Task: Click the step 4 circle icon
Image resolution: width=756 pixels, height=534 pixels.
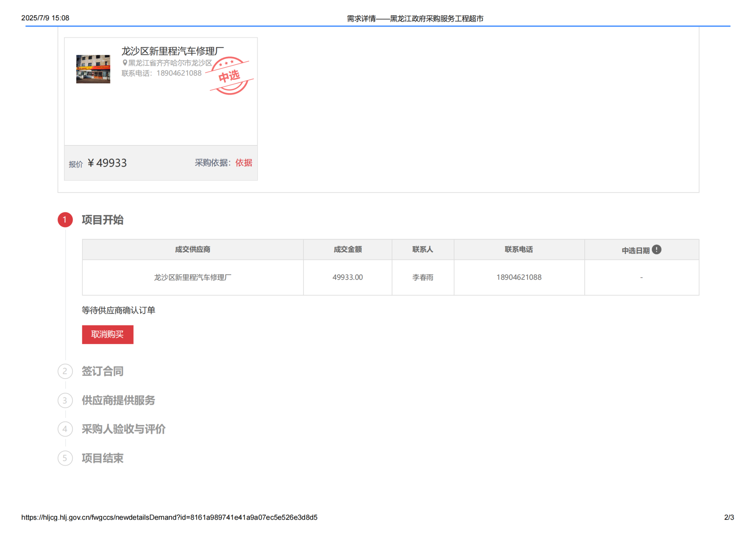Action: point(65,429)
